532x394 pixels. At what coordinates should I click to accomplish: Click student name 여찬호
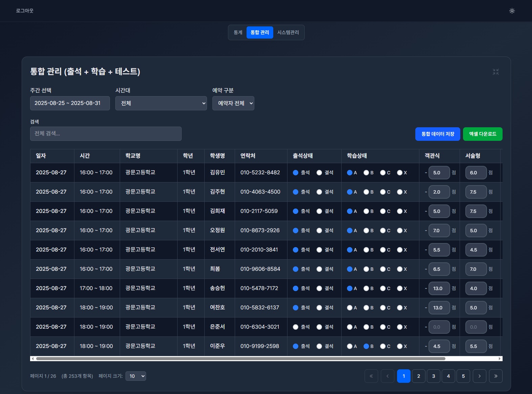(x=217, y=308)
